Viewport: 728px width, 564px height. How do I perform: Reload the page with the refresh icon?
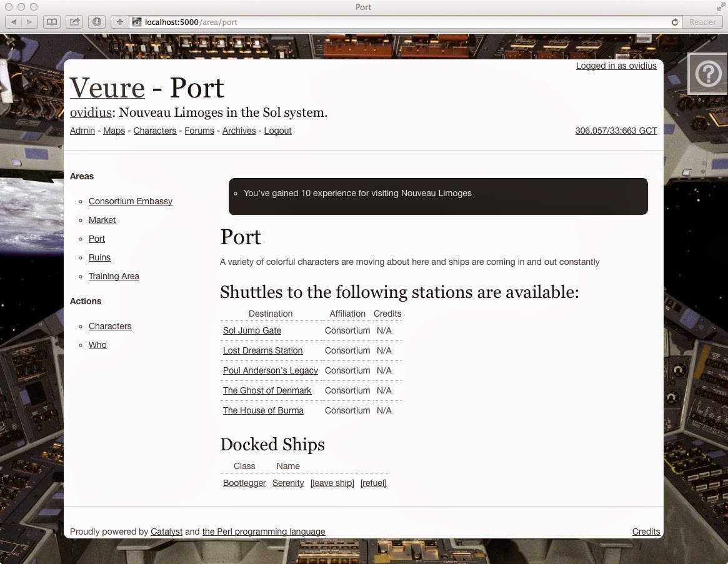point(674,22)
